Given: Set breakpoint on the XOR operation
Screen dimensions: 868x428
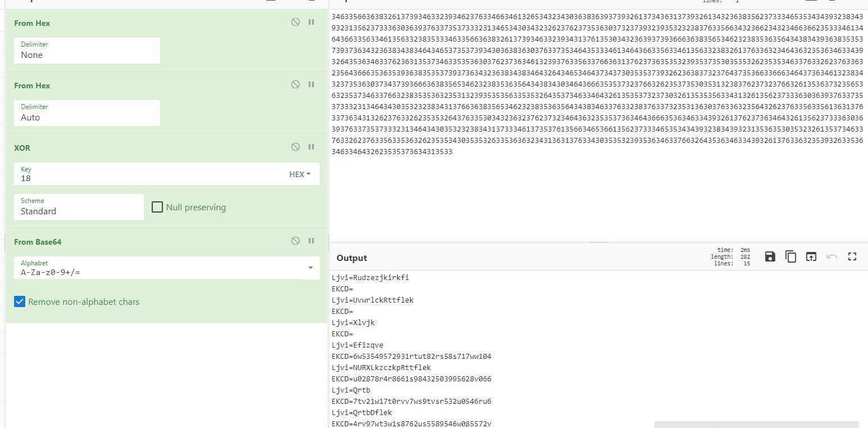Looking at the screenshot, I should (x=311, y=147).
